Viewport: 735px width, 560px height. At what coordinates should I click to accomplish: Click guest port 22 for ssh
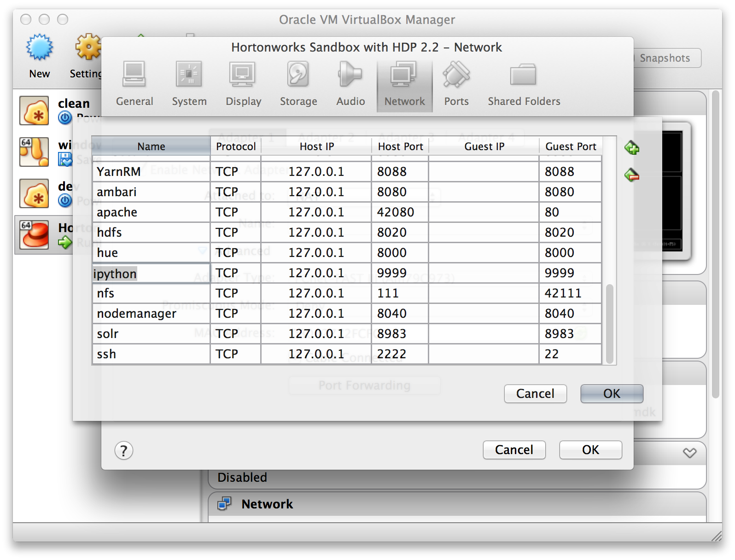[x=571, y=354]
